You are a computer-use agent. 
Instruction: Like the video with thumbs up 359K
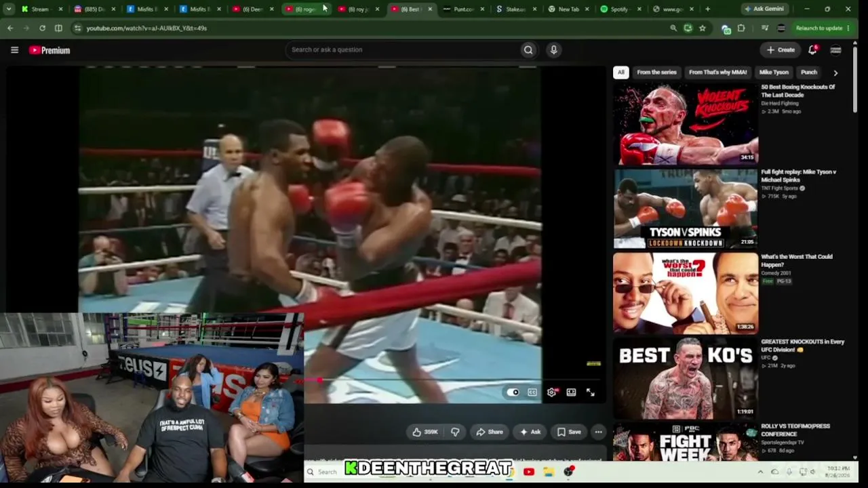click(x=425, y=432)
